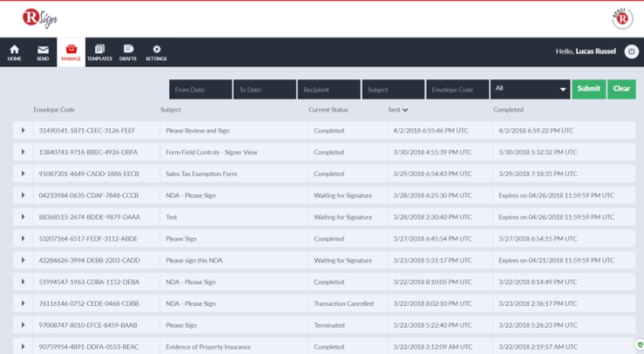Select the Manage tab
The image size is (644, 354).
point(71,52)
